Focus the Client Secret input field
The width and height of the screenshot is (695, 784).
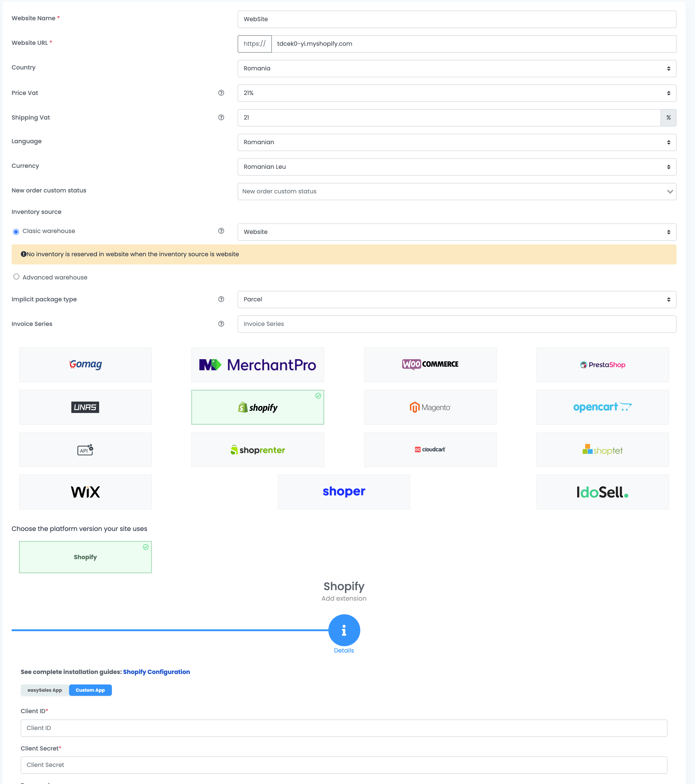point(344,765)
